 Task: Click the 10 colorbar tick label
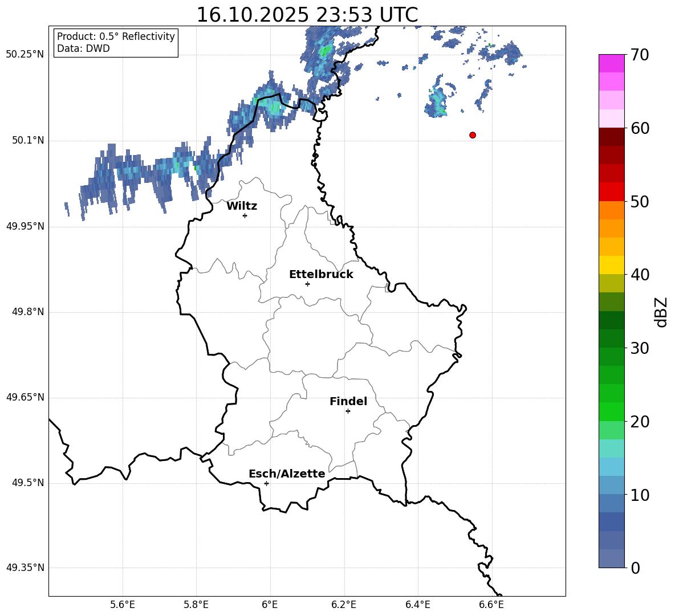click(639, 495)
